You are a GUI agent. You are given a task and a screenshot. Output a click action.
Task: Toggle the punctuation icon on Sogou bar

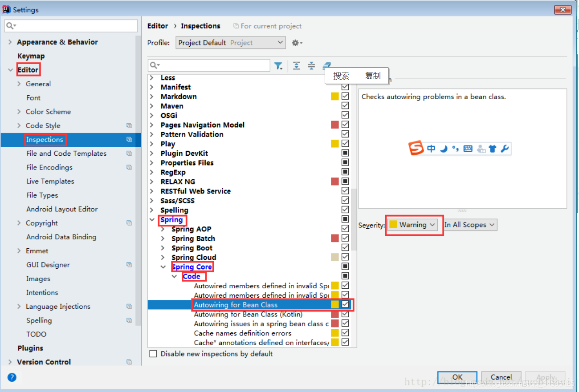[455, 149]
